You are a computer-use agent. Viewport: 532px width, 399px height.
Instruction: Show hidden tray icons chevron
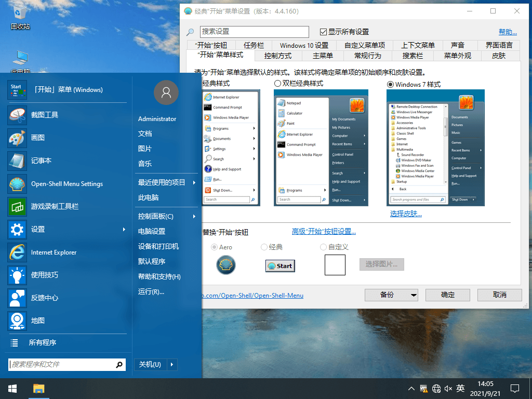point(411,389)
